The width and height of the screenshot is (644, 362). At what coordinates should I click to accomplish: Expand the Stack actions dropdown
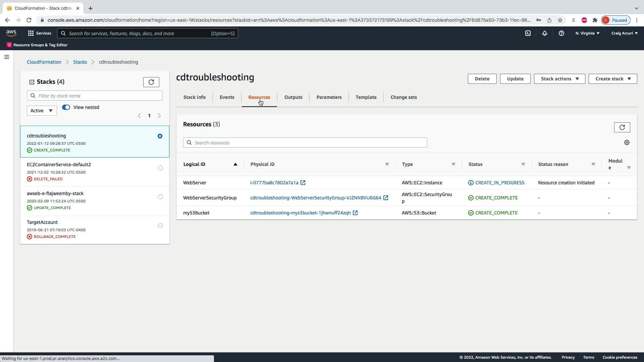559,79
